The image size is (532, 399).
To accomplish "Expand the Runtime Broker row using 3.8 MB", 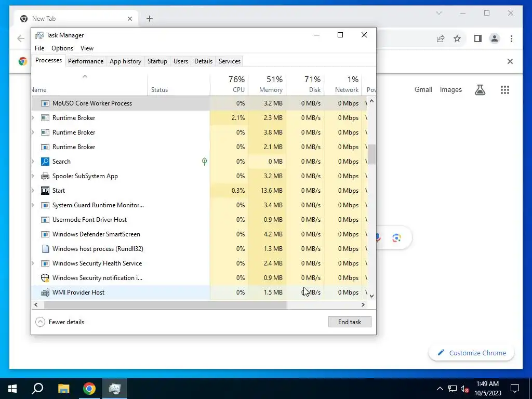I will click(x=33, y=132).
